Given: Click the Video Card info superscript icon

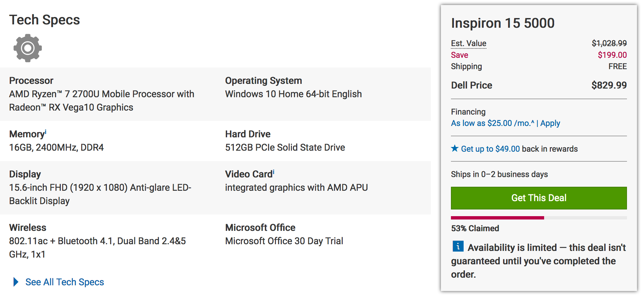Looking at the screenshot, I should (x=274, y=172).
